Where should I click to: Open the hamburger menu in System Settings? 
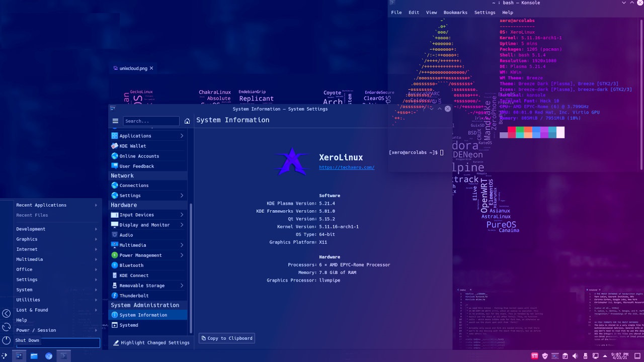point(115,121)
